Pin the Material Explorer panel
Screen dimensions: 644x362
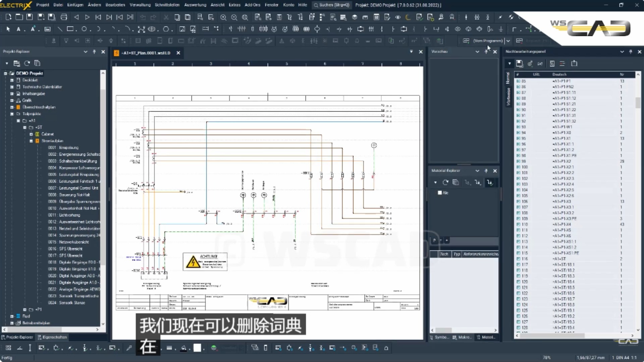[x=486, y=171]
